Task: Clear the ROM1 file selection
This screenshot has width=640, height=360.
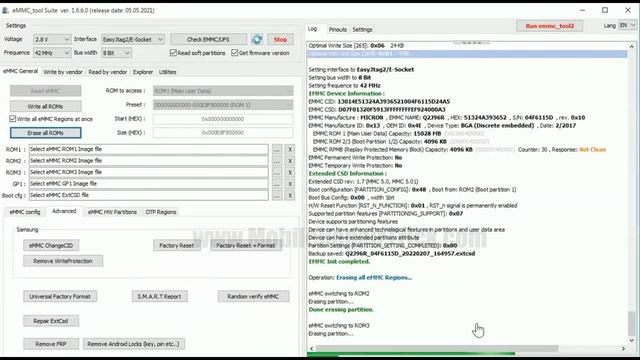Action: (290, 149)
